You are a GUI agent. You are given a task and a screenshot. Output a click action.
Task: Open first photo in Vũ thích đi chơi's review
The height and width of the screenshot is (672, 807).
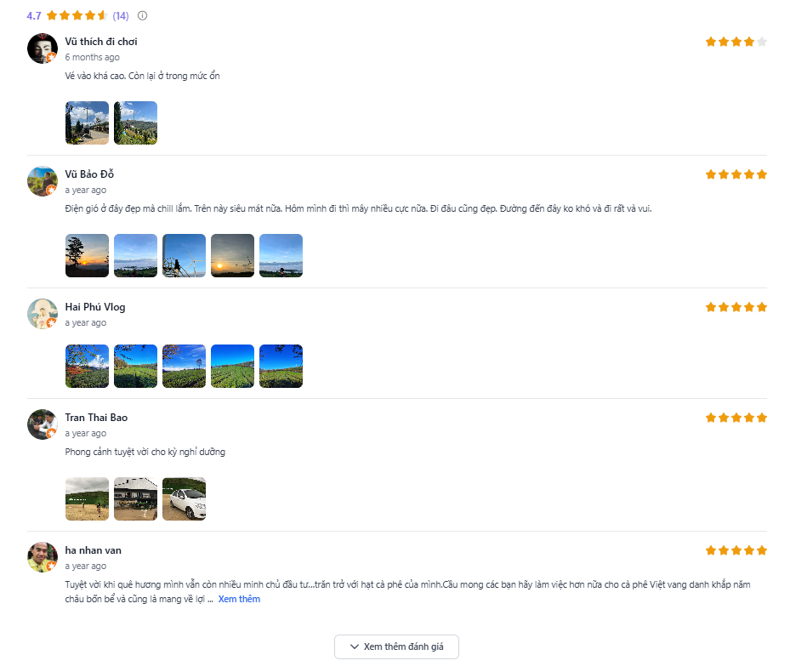pyautogui.click(x=87, y=123)
